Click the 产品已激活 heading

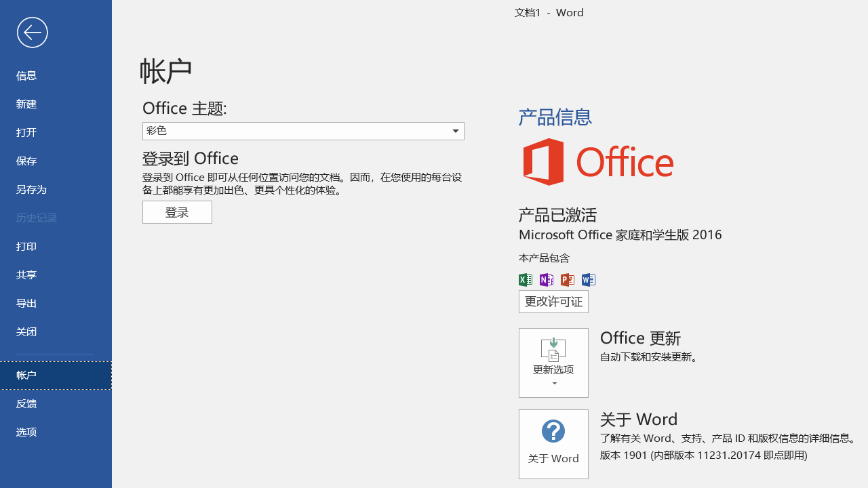[x=557, y=216]
